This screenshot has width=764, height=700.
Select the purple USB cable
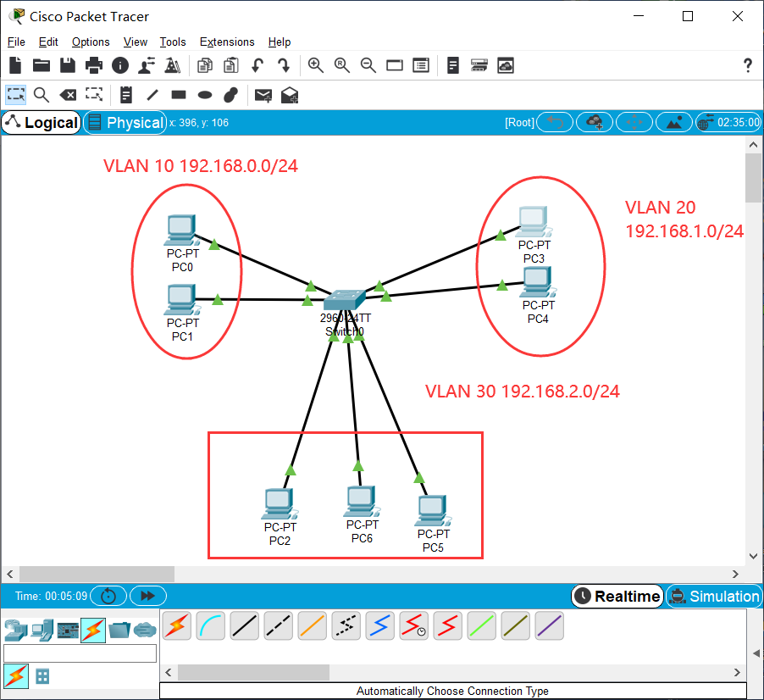[549, 626]
